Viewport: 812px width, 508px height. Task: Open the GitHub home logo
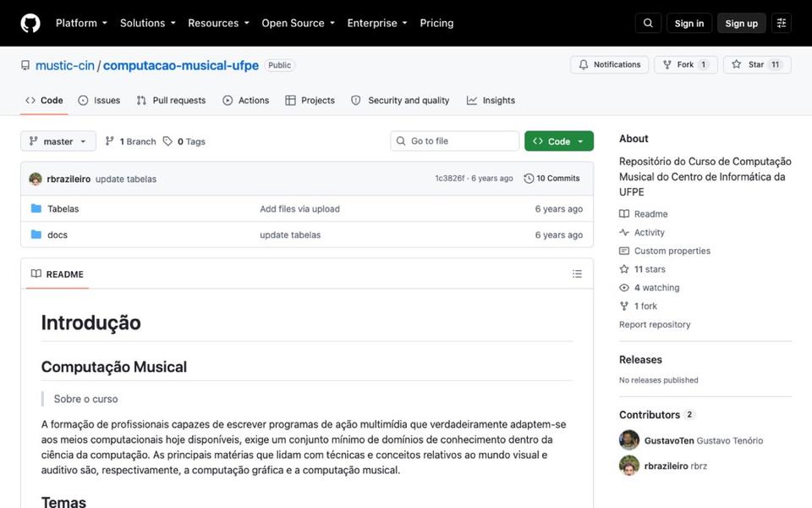30,24
